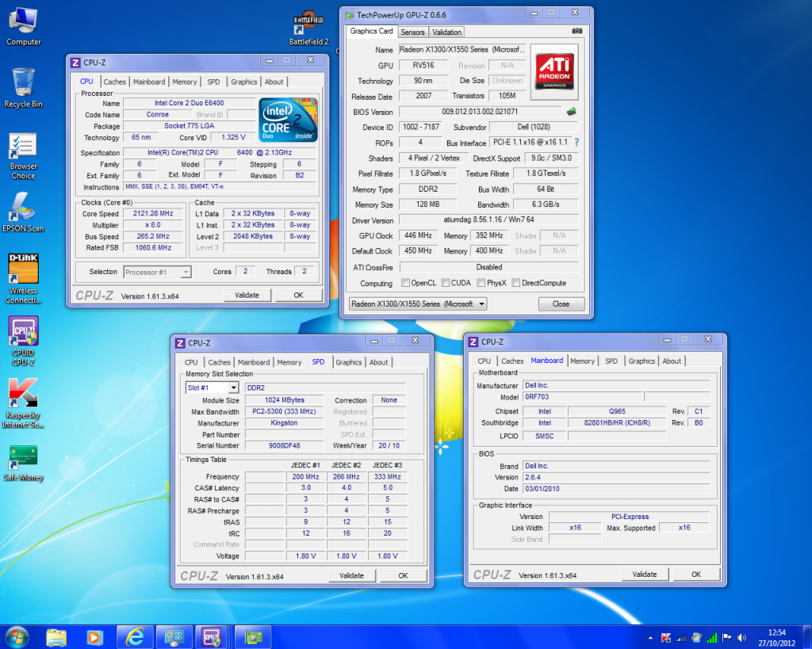The width and height of the screenshot is (812, 649).
Task: Click the BIOS save icon in GPU-Z
Action: tap(570, 112)
